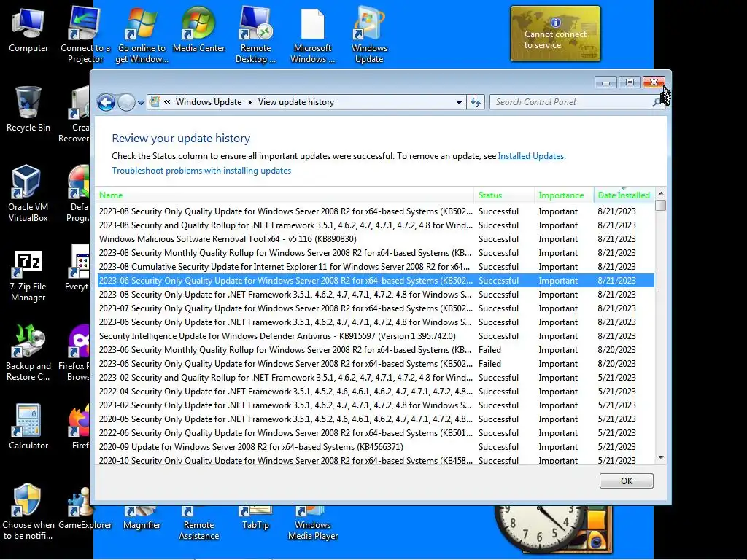Screen dimensions: 747x560
Task: Expand the Windows Update breadcrumb arrow
Action: (249, 102)
